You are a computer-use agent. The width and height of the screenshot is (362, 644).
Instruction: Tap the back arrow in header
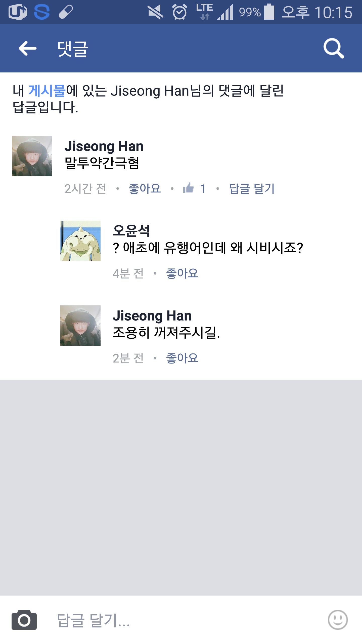[x=28, y=48]
